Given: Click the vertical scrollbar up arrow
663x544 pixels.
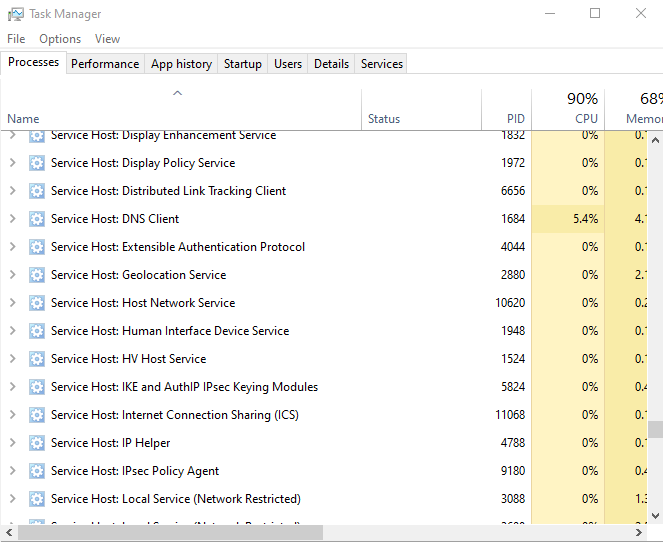Looking at the screenshot, I should click(x=655, y=140).
